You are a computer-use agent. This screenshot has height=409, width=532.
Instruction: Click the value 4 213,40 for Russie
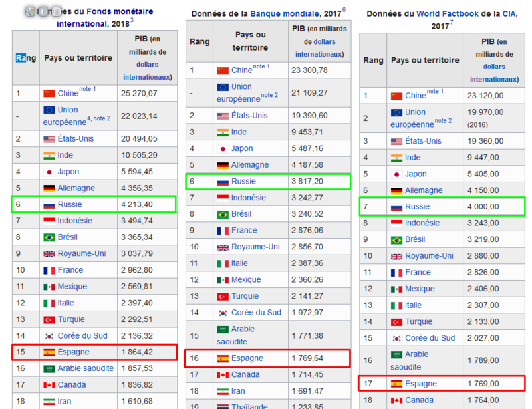pyautogui.click(x=137, y=205)
